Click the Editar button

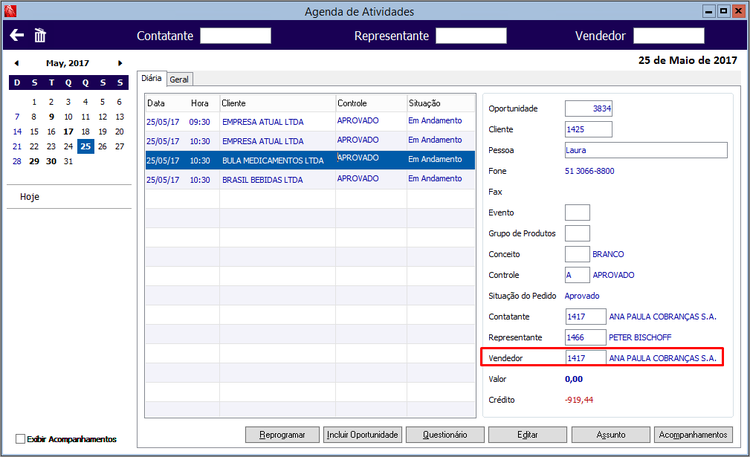[x=527, y=435]
